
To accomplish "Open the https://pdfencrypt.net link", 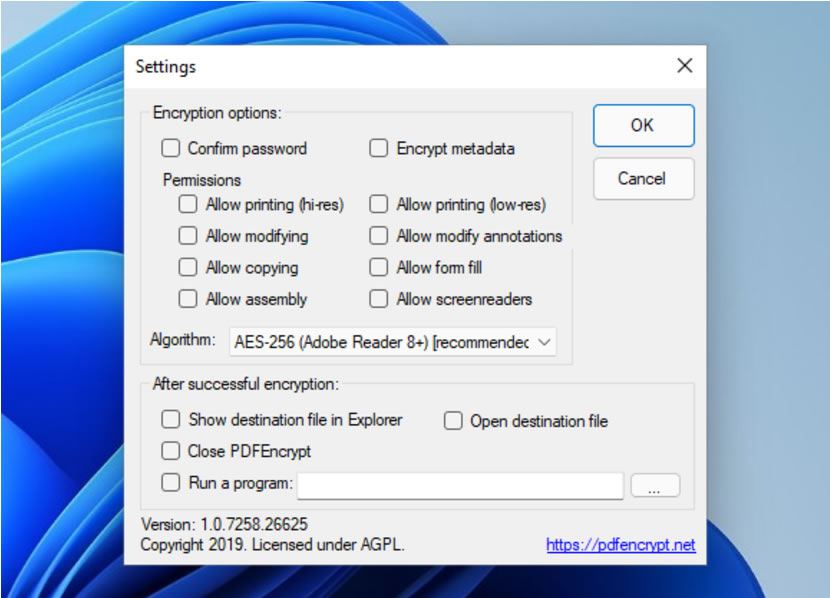I will point(621,545).
